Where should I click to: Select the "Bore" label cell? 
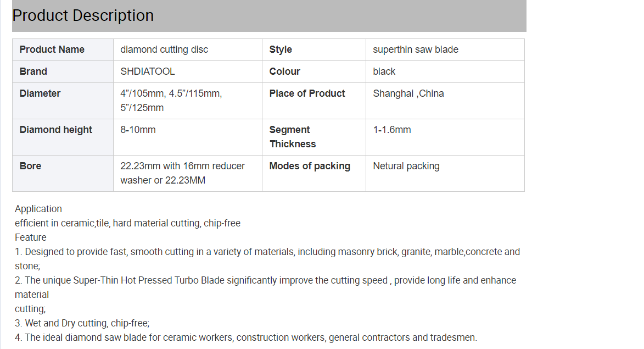click(x=63, y=173)
